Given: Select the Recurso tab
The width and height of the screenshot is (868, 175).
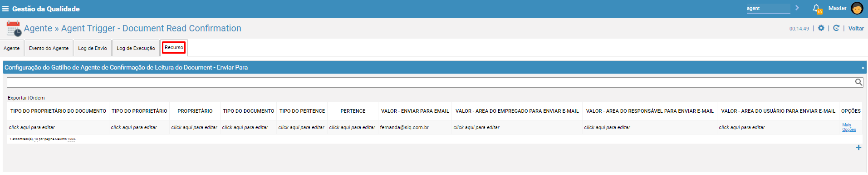Looking at the screenshot, I should tap(174, 47).
